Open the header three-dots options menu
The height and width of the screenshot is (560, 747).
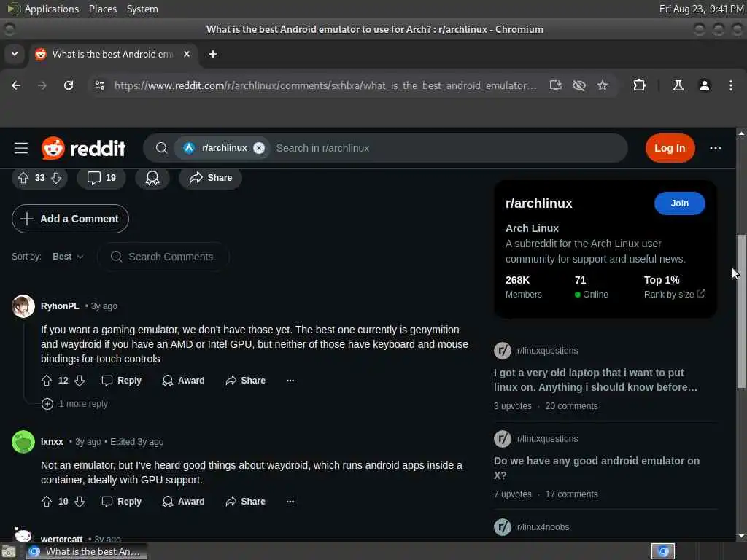(715, 148)
